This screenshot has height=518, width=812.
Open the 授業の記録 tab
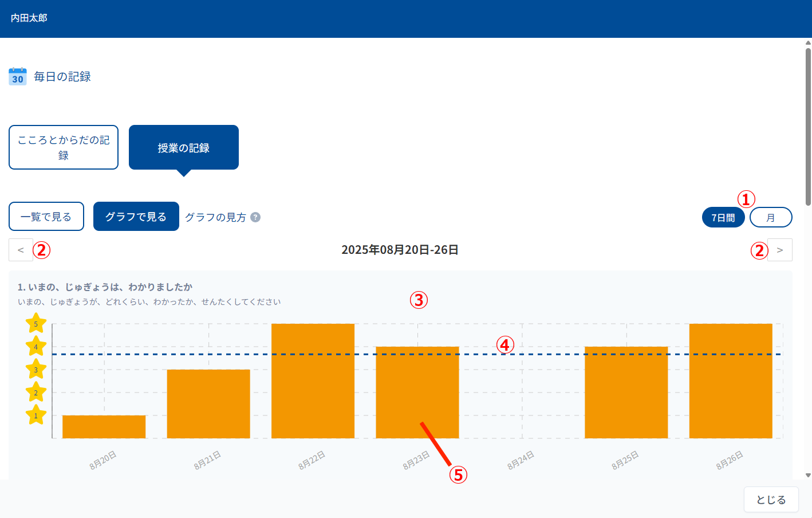point(184,147)
